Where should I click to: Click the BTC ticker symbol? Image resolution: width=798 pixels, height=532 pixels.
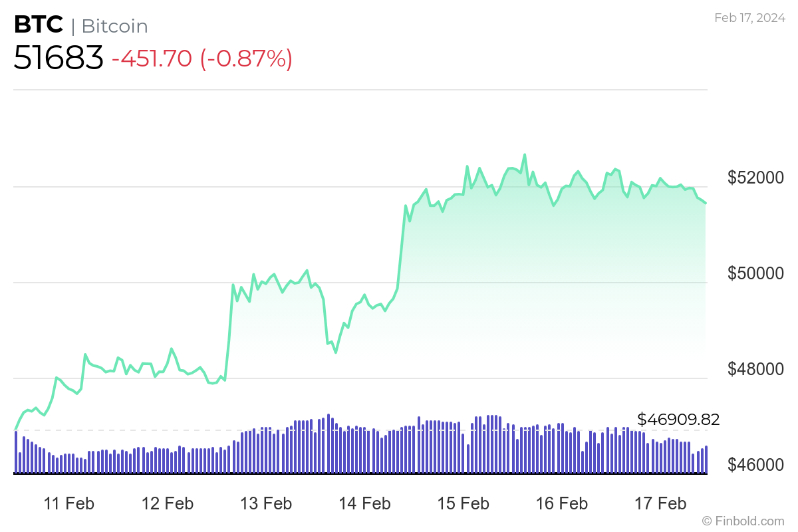click(x=39, y=25)
